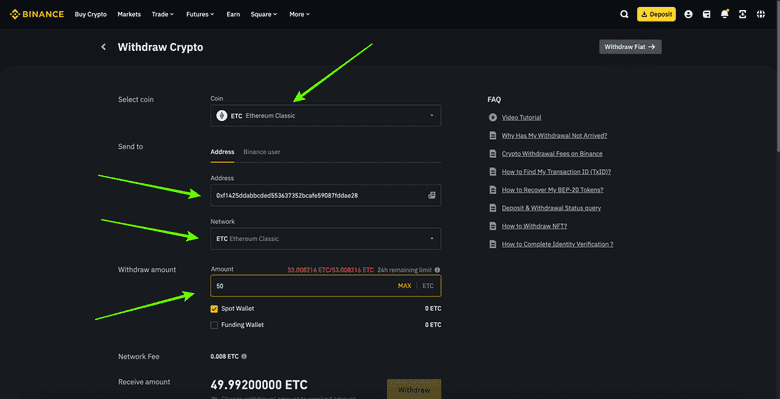Click the Binance logo
The width and height of the screenshot is (780, 399).
[37, 14]
